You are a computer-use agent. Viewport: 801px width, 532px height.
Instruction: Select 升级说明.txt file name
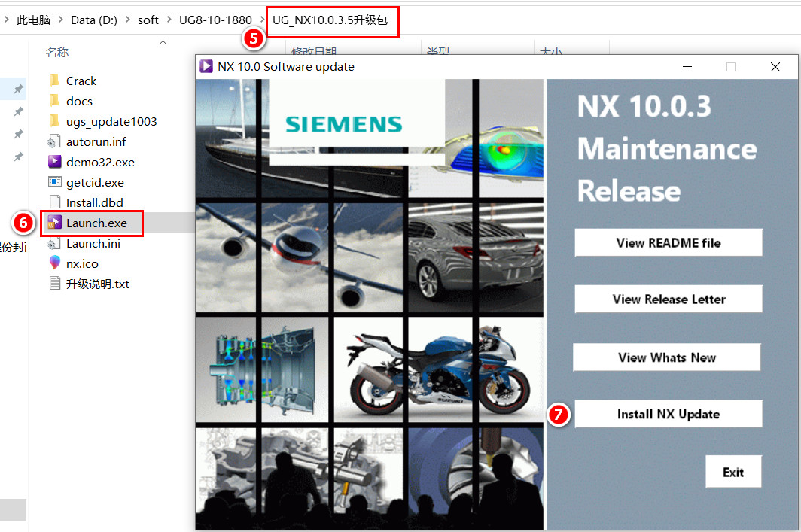pos(98,284)
